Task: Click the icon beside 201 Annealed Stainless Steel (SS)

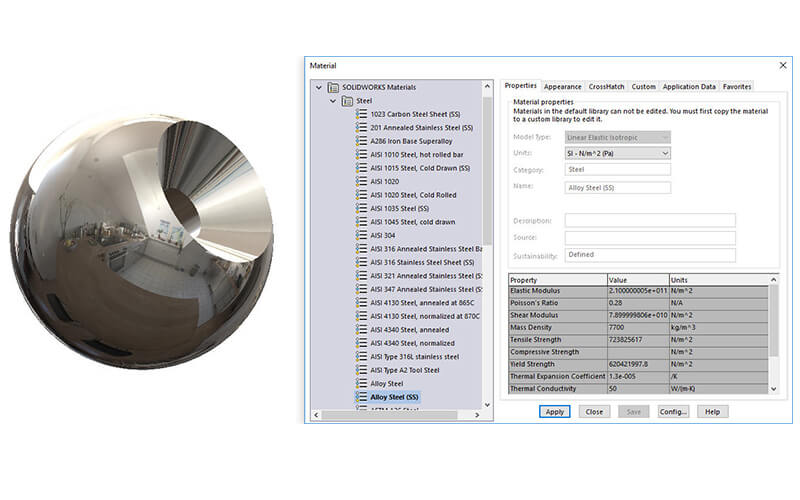Action: click(361, 128)
